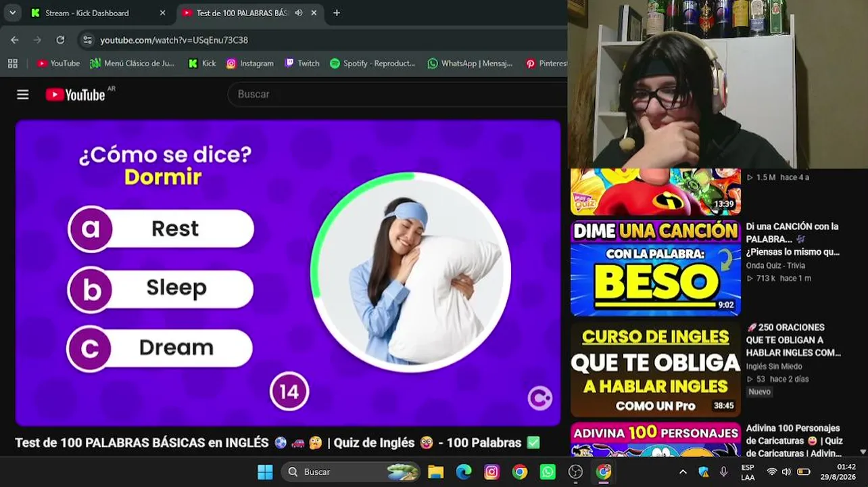Go forward with the browser arrow
This screenshot has height=487, width=868.
[x=37, y=40]
